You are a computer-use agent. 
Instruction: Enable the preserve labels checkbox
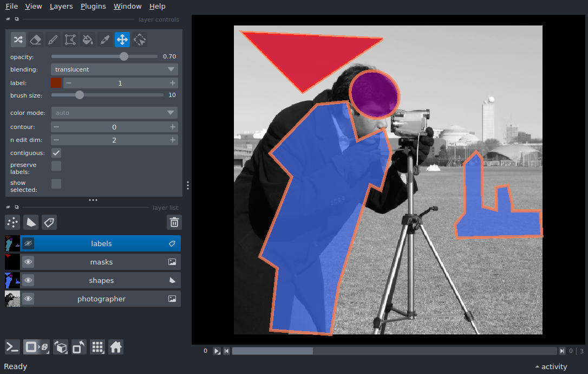coord(56,166)
